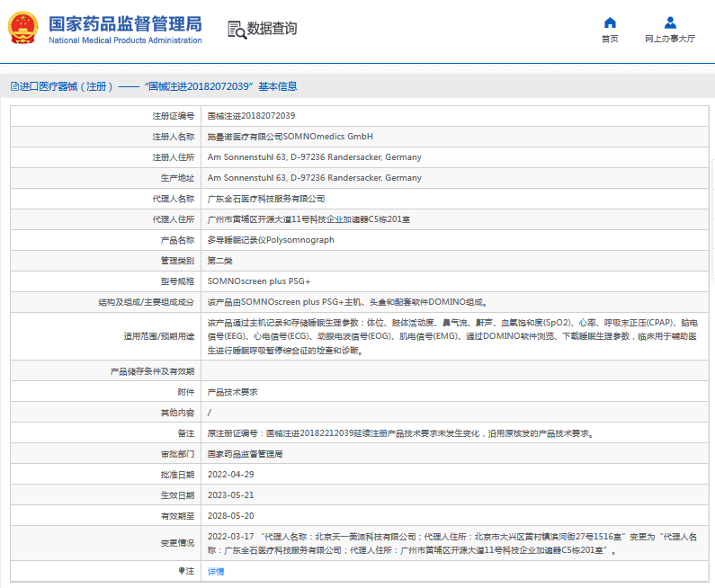715x588 pixels.
Task: Click the national emblem logo
Action: 22,29
